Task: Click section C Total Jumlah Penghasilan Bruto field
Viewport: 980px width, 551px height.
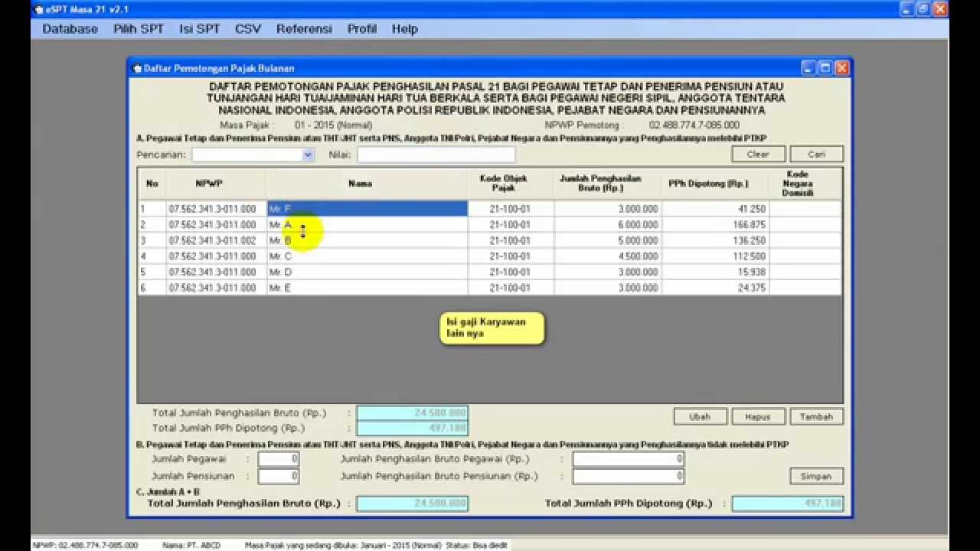Action: [x=413, y=504]
